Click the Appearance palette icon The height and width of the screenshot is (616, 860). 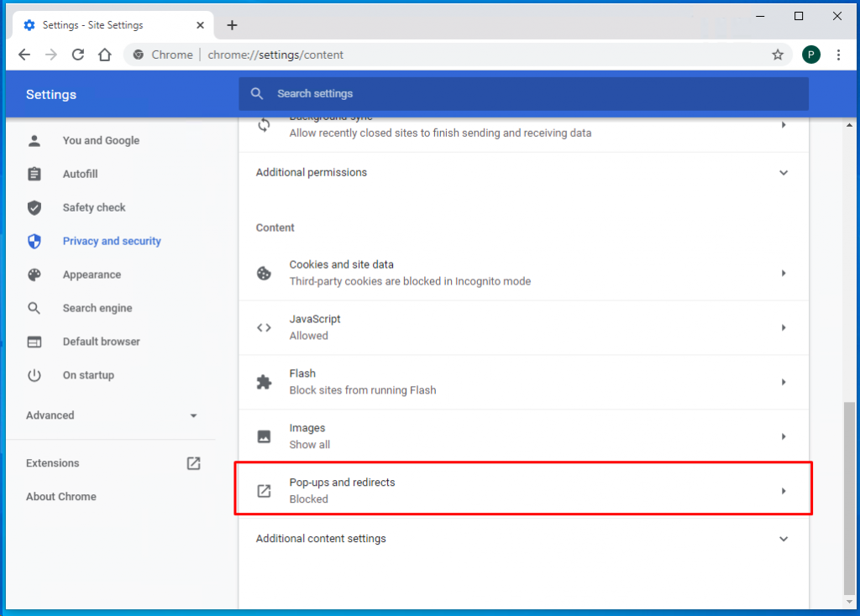point(34,274)
